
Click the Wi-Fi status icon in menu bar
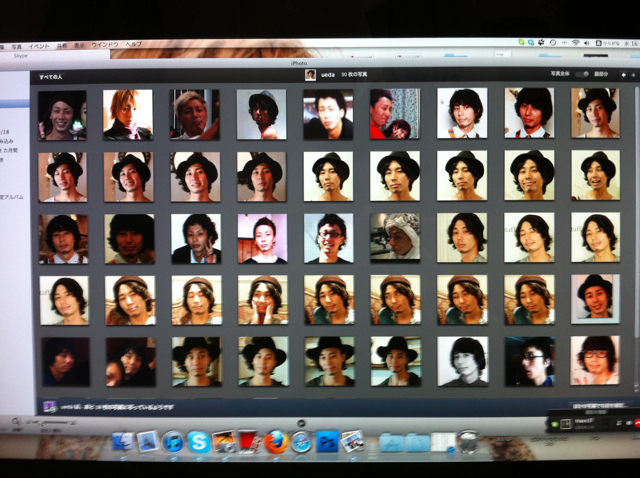(576, 42)
